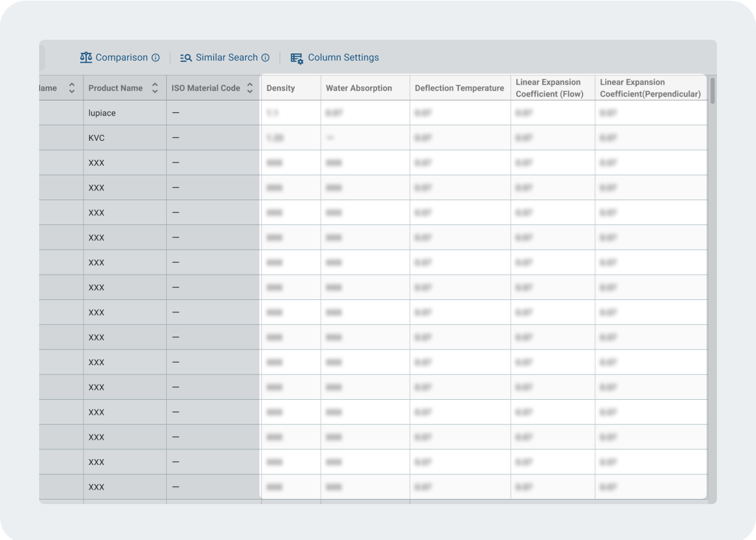Image resolution: width=756 pixels, height=540 pixels.
Task: Click the Product Name header text
Action: pyautogui.click(x=115, y=88)
